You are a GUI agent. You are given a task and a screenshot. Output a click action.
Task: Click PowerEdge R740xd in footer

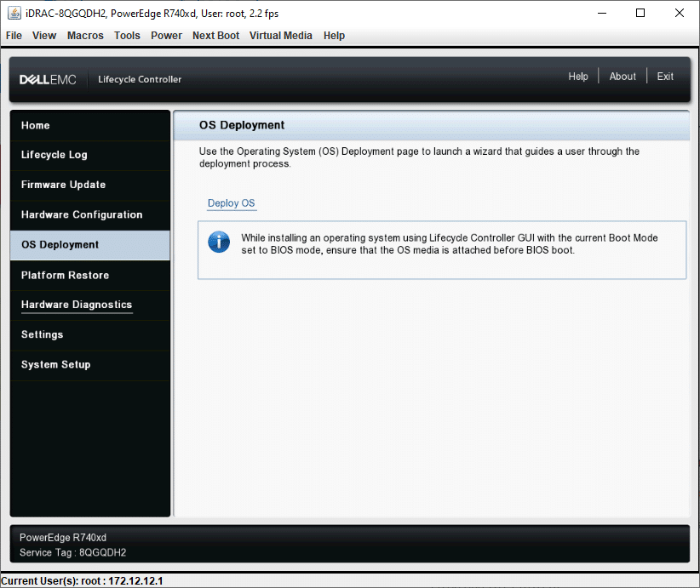[x=63, y=538]
